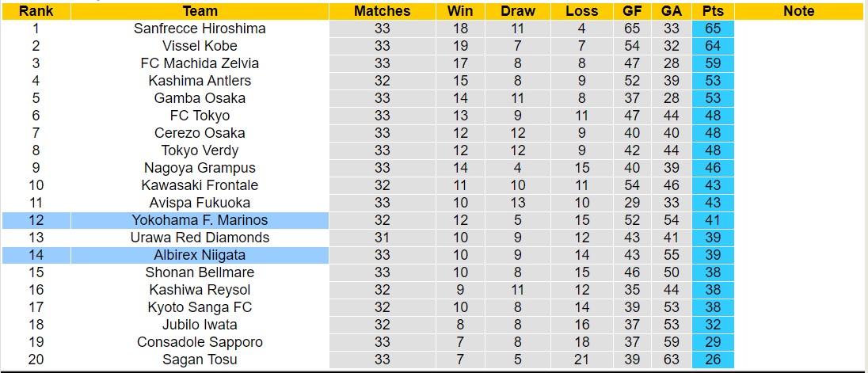Select the Draw column header
The width and height of the screenshot is (868, 373).
[x=518, y=11]
